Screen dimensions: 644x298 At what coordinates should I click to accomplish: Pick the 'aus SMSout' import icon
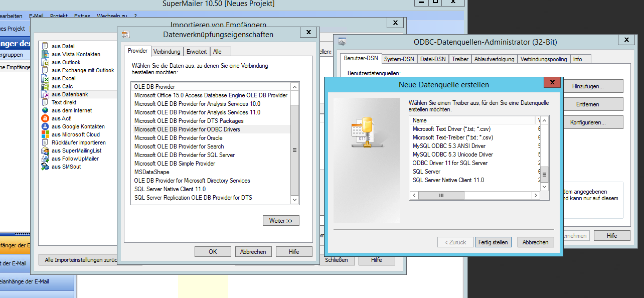coord(45,167)
